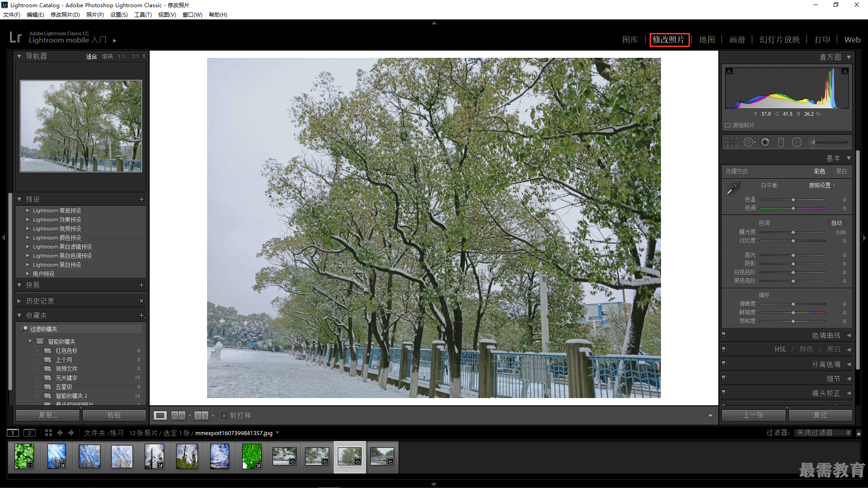The height and width of the screenshot is (488, 868).
Task: Click the 复位 reset button
Action: 820,415
